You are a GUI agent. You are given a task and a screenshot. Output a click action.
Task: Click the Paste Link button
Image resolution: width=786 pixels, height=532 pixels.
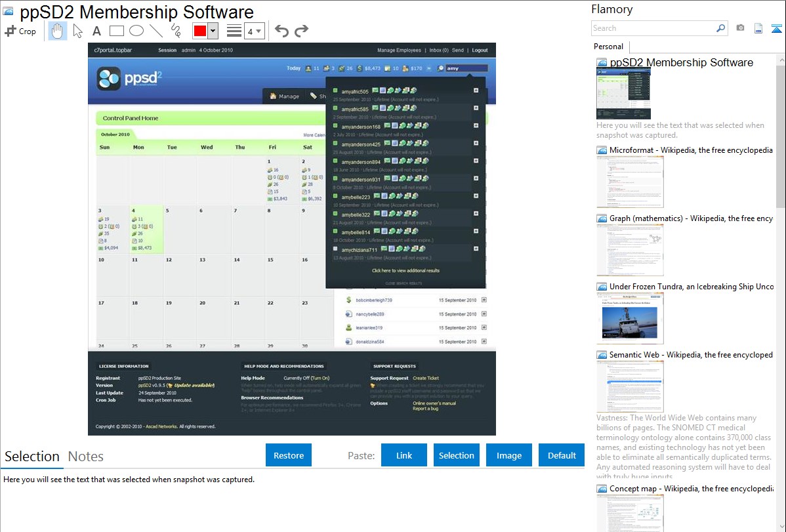click(x=404, y=455)
